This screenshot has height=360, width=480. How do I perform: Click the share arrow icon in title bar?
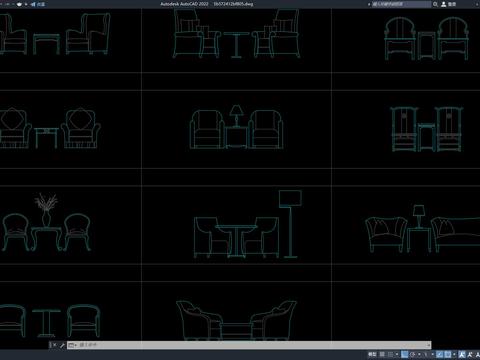(33, 4)
